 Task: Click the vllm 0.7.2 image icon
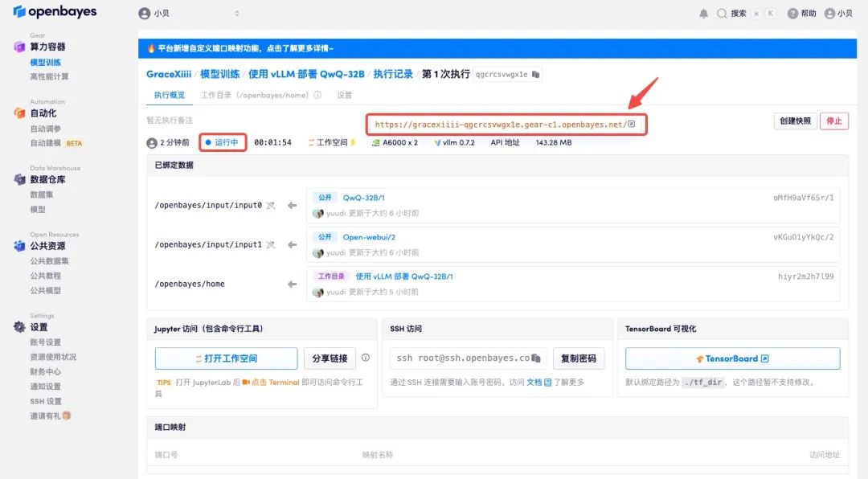pos(437,143)
